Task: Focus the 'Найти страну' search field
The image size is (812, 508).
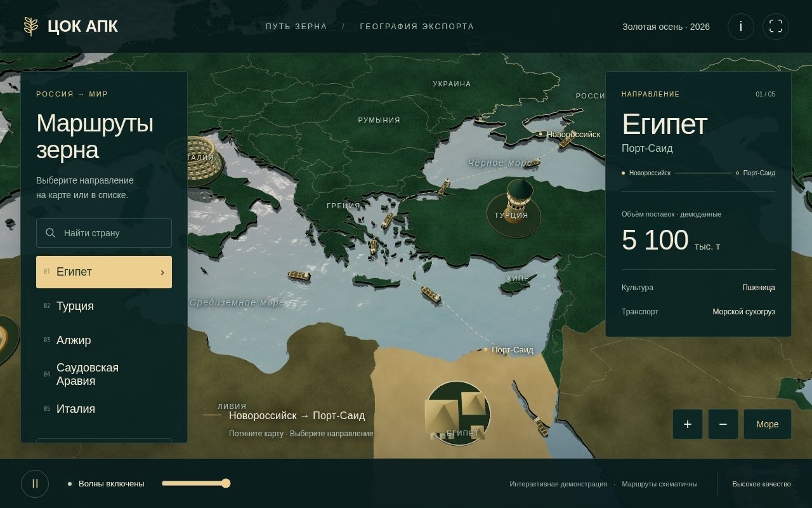Action: (x=104, y=233)
